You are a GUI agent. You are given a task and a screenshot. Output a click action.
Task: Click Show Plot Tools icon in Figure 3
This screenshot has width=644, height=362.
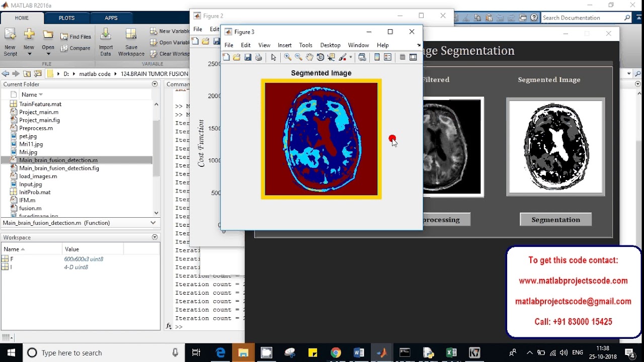click(x=413, y=57)
